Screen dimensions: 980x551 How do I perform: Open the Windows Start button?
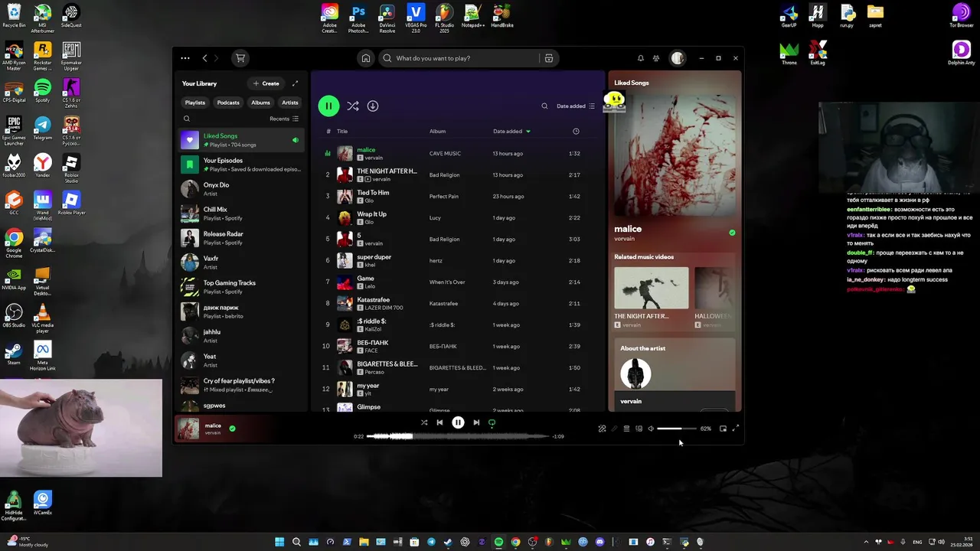click(279, 542)
